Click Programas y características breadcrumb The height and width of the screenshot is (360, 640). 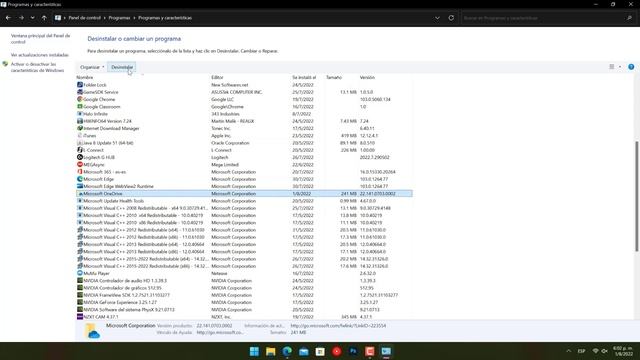[x=165, y=18]
